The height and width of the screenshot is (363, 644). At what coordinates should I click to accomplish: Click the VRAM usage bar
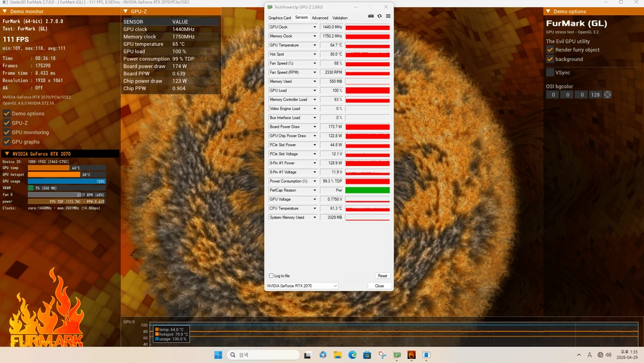[67, 188]
